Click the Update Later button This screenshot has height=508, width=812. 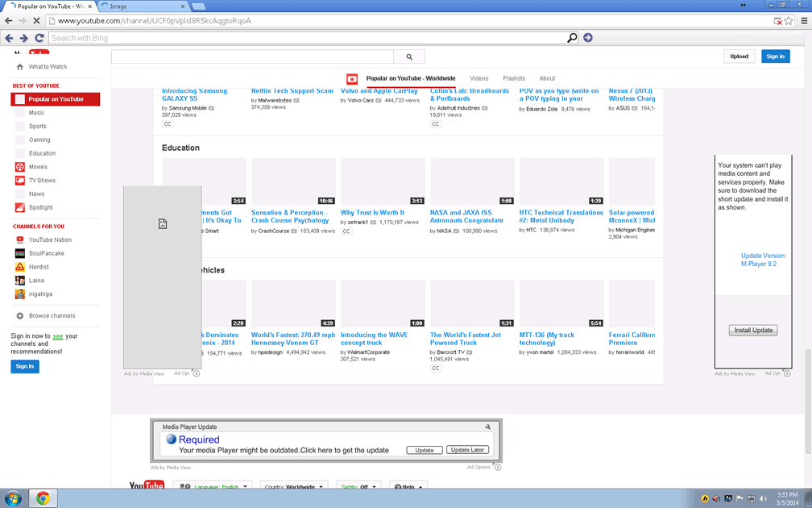tap(467, 450)
